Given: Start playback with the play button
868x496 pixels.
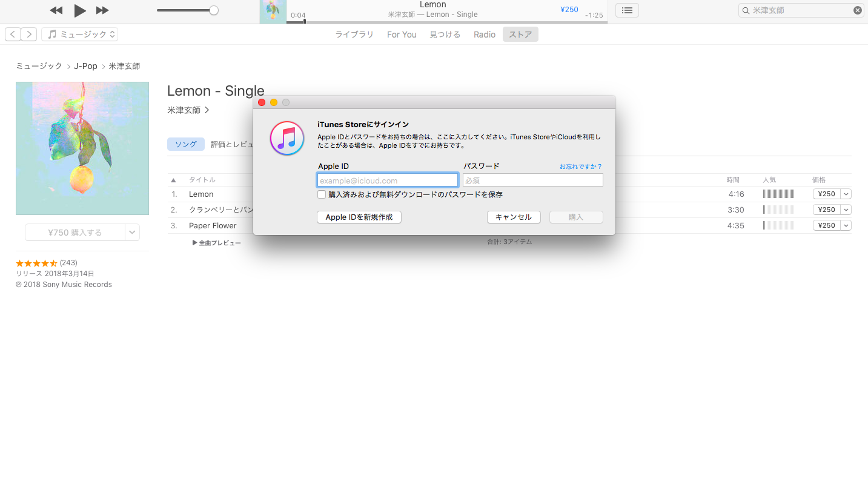Looking at the screenshot, I should tap(80, 10).
